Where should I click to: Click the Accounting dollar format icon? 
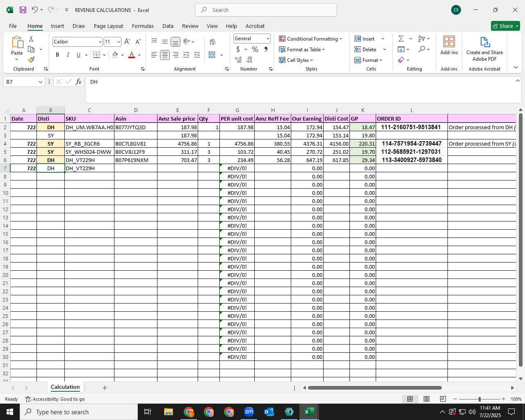238,49
